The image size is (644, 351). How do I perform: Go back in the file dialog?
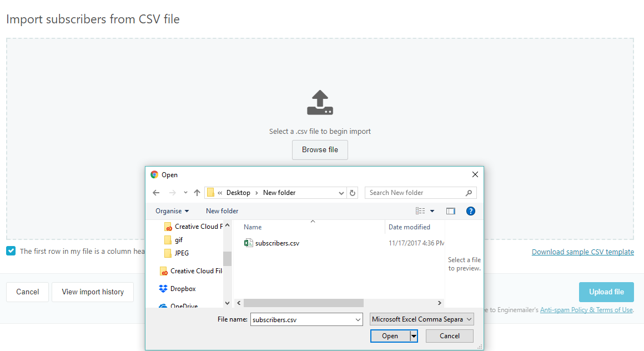point(156,192)
